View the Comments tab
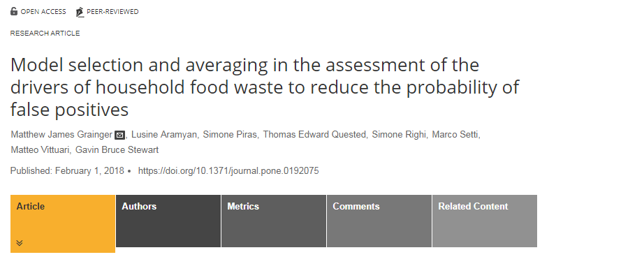 (379, 221)
